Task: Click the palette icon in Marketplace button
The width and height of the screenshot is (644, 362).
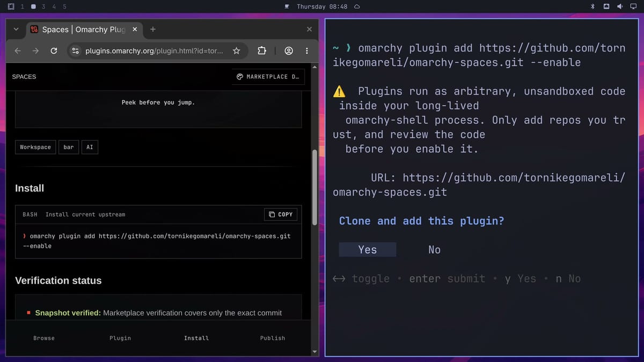Action: [240, 77]
